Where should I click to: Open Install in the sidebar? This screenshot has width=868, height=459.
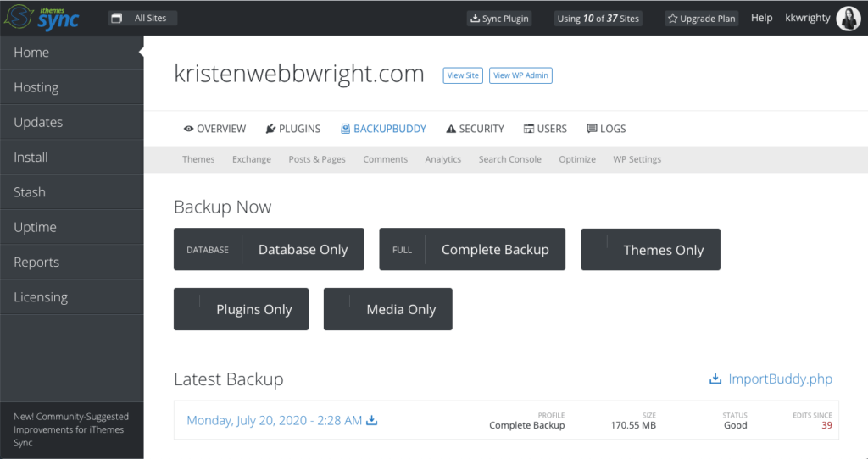click(72, 157)
